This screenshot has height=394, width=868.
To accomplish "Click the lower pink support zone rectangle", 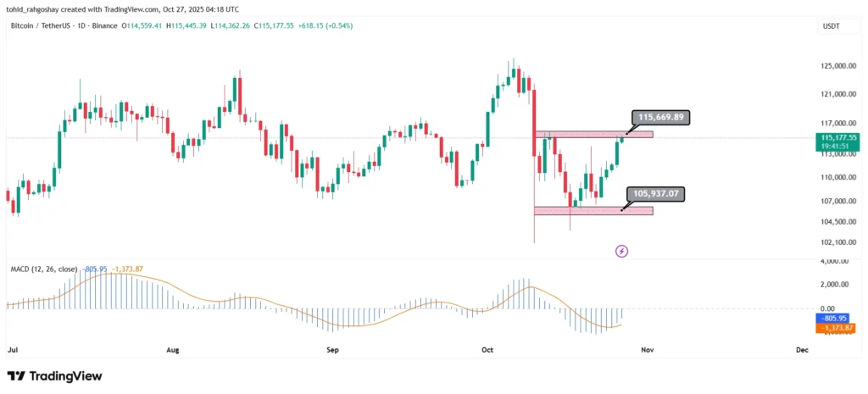I will 593,210.
